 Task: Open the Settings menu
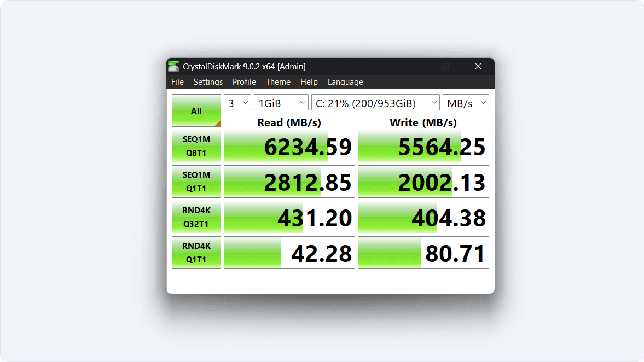pos(208,82)
